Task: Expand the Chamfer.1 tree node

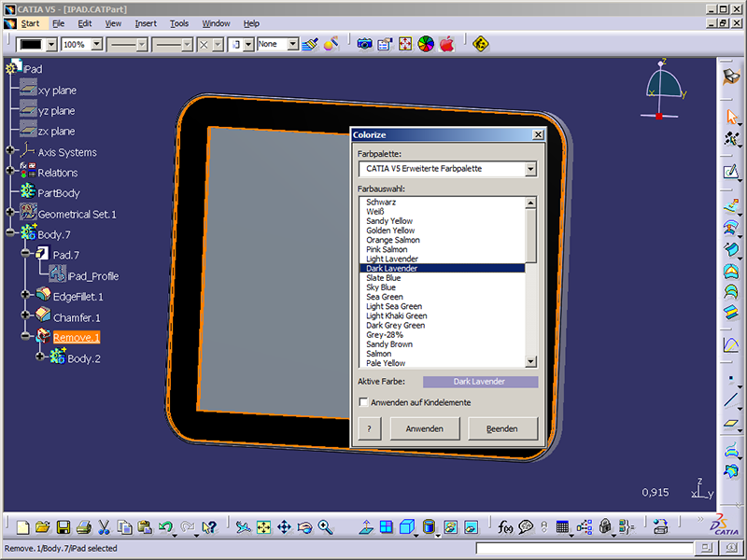Action: pos(26,315)
